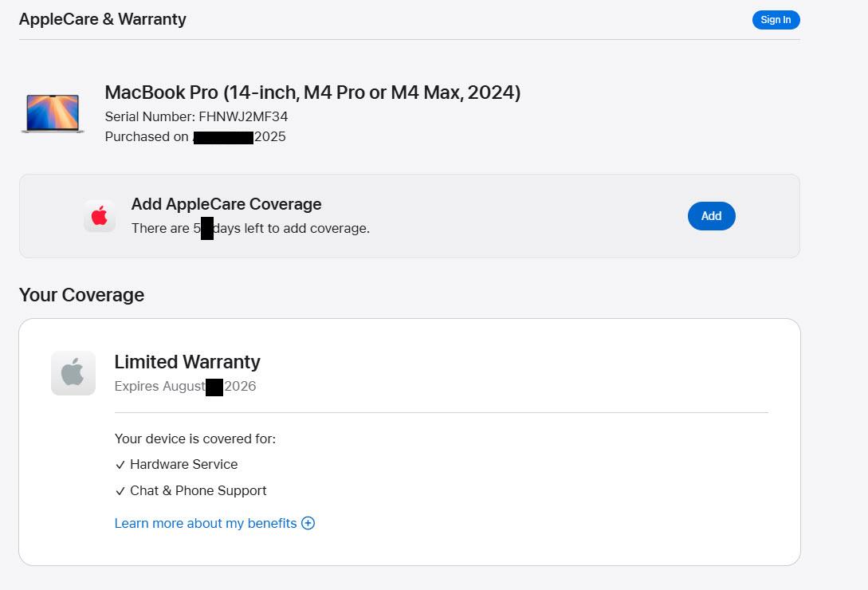
Task: Click the days left to add coverage text
Action: (251, 228)
